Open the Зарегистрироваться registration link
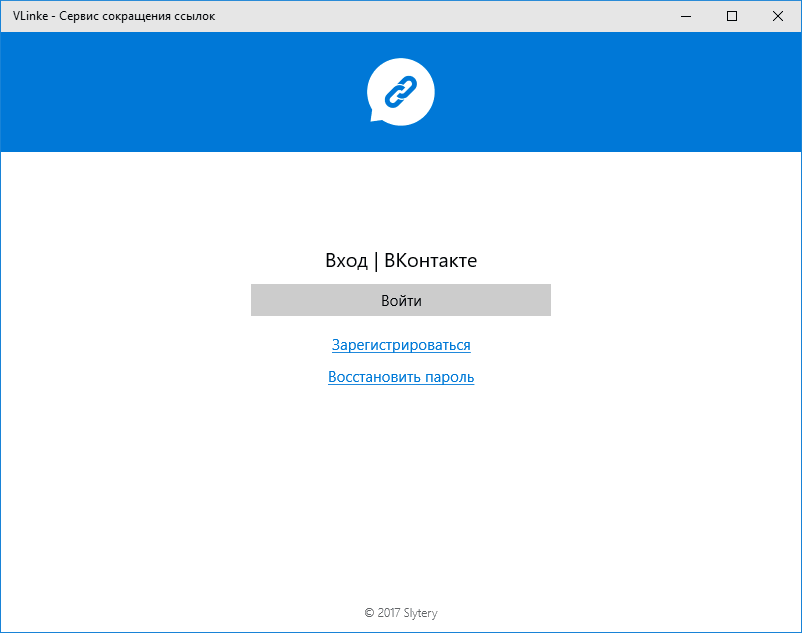The height and width of the screenshot is (633, 802). click(x=401, y=345)
